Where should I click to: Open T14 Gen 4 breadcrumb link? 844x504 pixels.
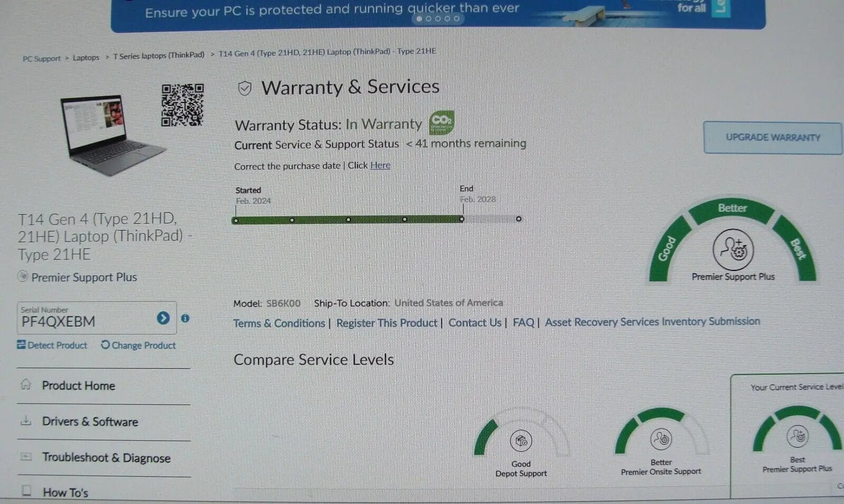click(x=327, y=52)
